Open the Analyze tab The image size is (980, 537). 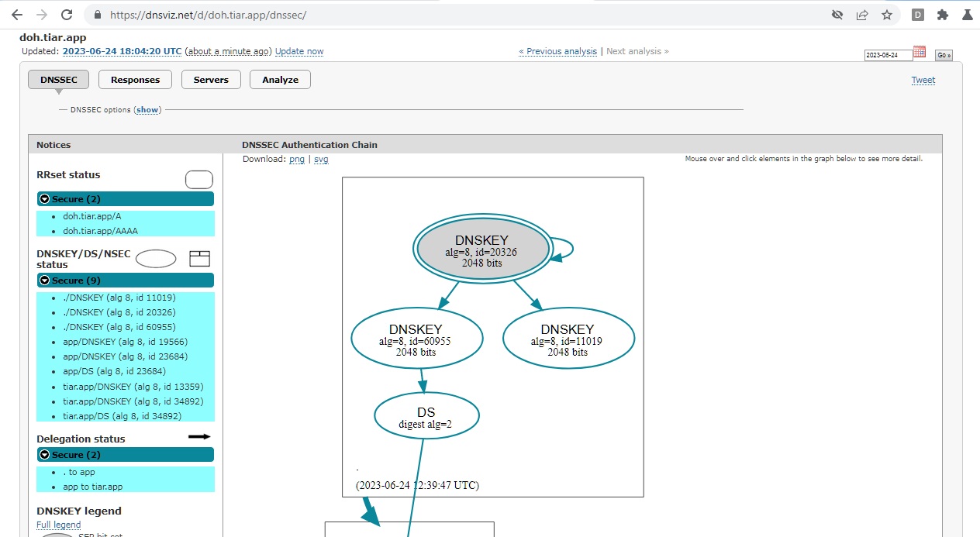tap(280, 80)
